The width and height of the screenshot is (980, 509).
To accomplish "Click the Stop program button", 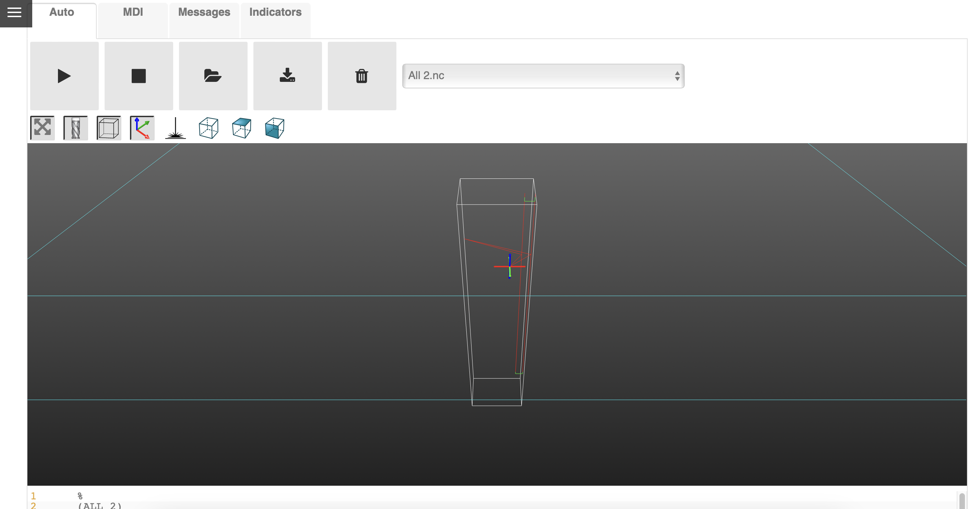I will (x=139, y=76).
